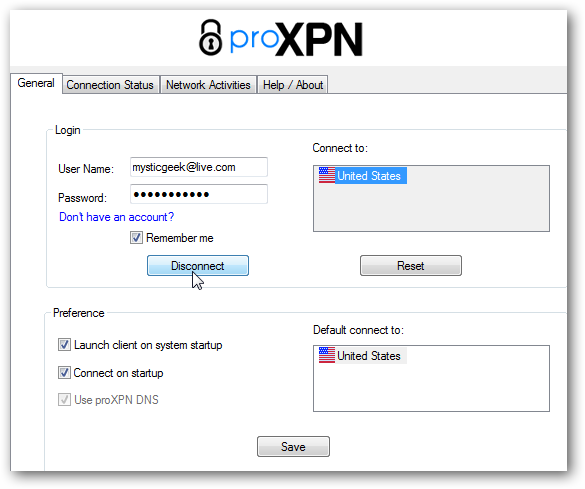Click the Reset button
This screenshot has width=585, height=489.
pyautogui.click(x=411, y=266)
